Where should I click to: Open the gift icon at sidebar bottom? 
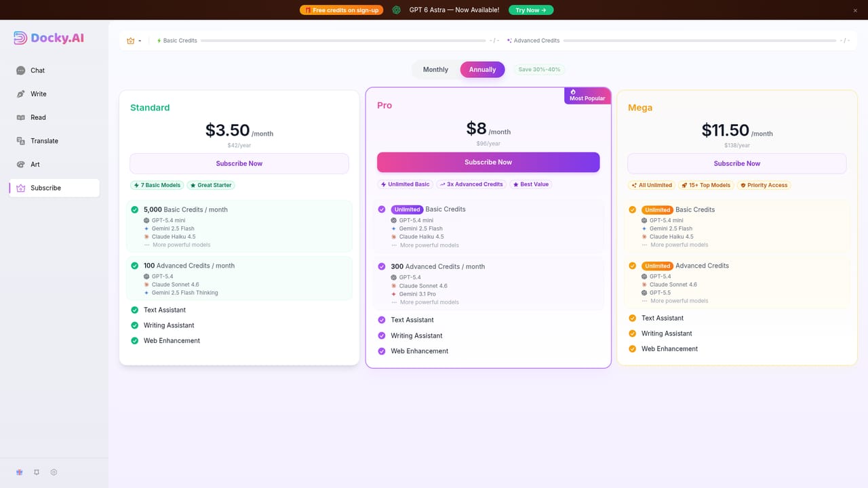[x=20, y=472]
